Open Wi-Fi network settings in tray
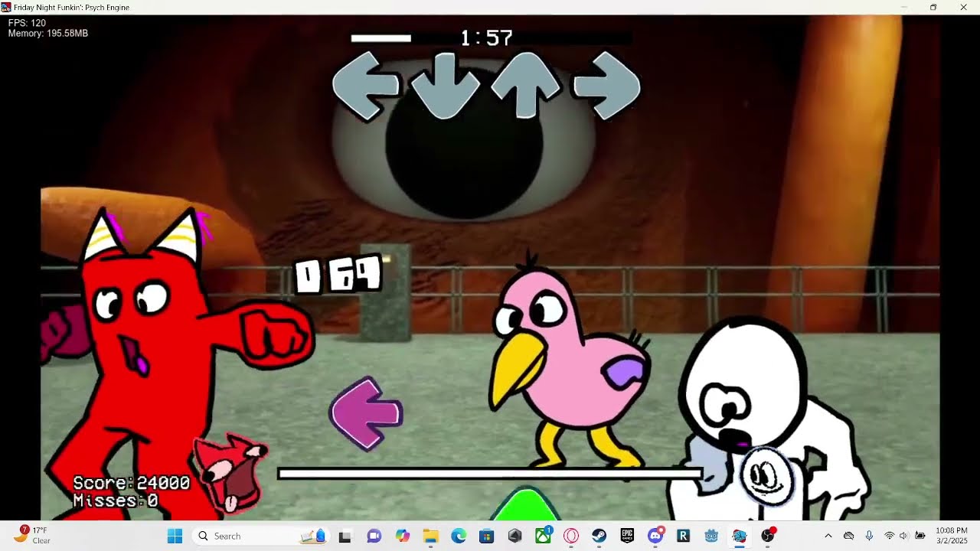Image resolution: width=980 pixels, height=551 pixels. (x=889, y=536)
